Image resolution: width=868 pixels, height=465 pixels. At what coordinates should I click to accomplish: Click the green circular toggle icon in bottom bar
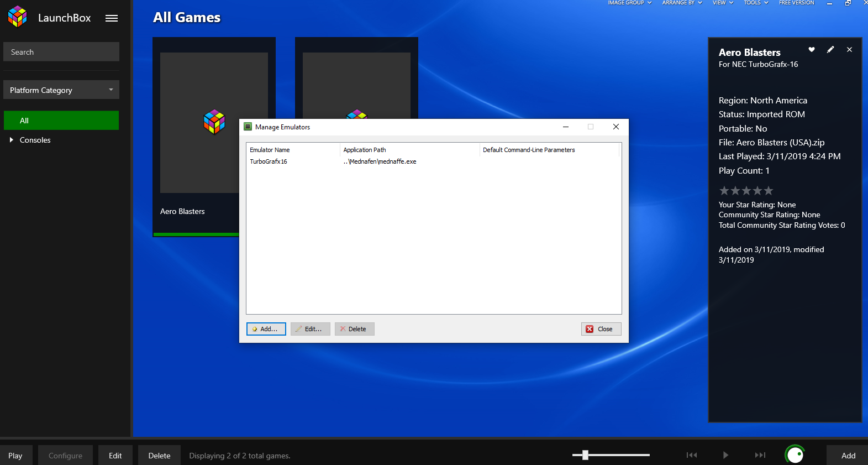pyautogui.click(x=795, y=455)
